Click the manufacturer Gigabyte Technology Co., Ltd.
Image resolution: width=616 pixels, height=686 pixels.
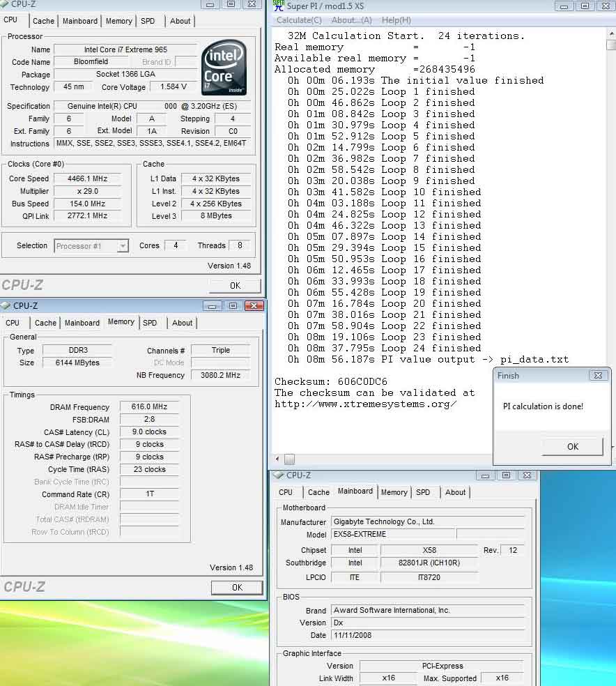pos(428,521)
